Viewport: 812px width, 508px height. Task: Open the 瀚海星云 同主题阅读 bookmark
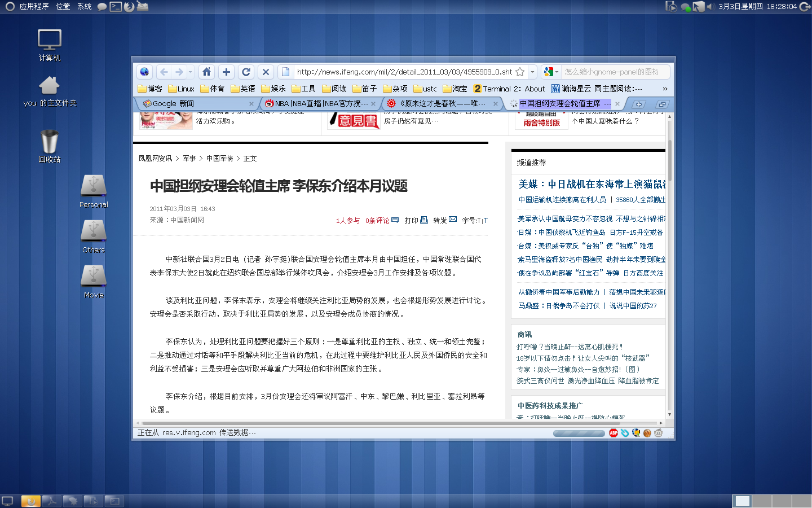(597, 89)
